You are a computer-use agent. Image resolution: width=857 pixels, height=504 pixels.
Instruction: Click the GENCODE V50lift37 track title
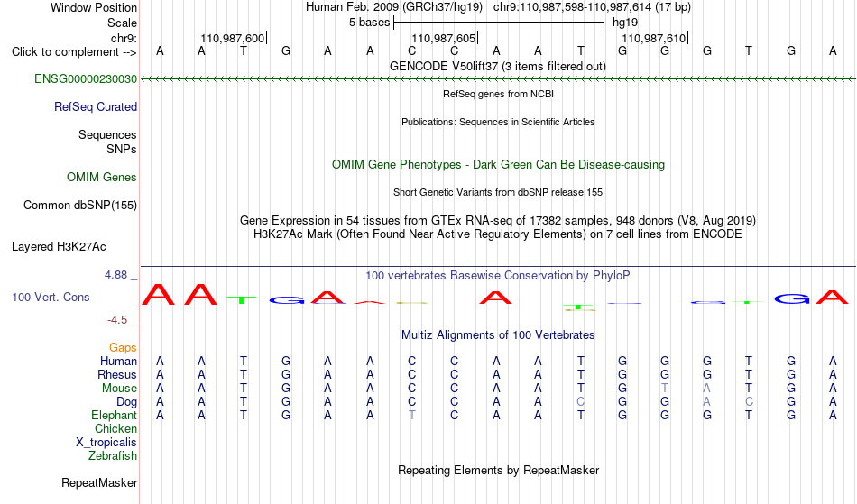coord(498,67)
